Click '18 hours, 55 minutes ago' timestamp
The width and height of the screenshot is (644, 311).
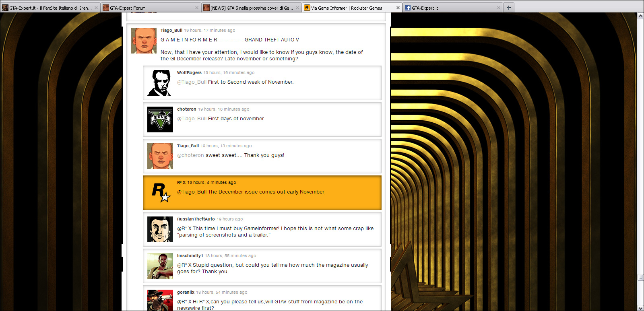coord(231,255)
